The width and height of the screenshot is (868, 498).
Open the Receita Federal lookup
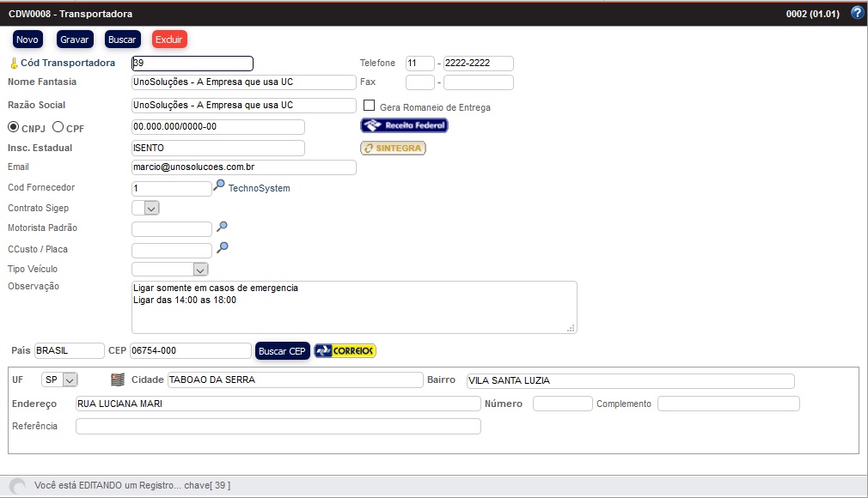coord(404,126)
